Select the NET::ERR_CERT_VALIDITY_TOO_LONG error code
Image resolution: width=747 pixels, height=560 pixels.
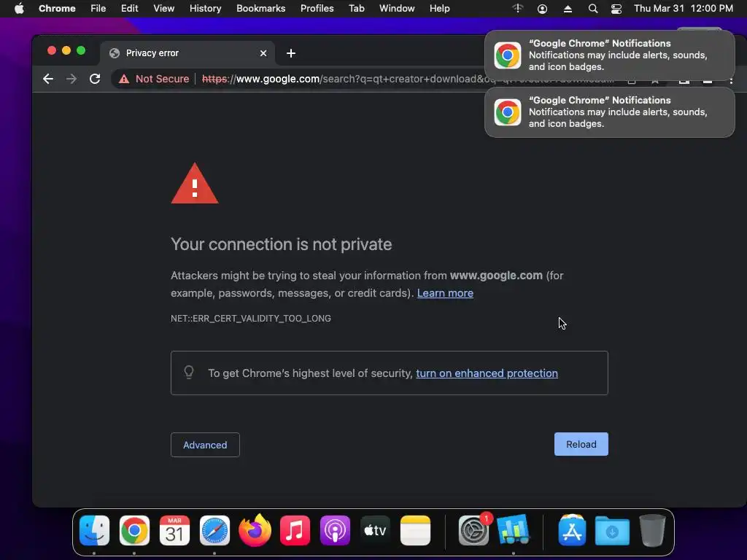(251, 318)
